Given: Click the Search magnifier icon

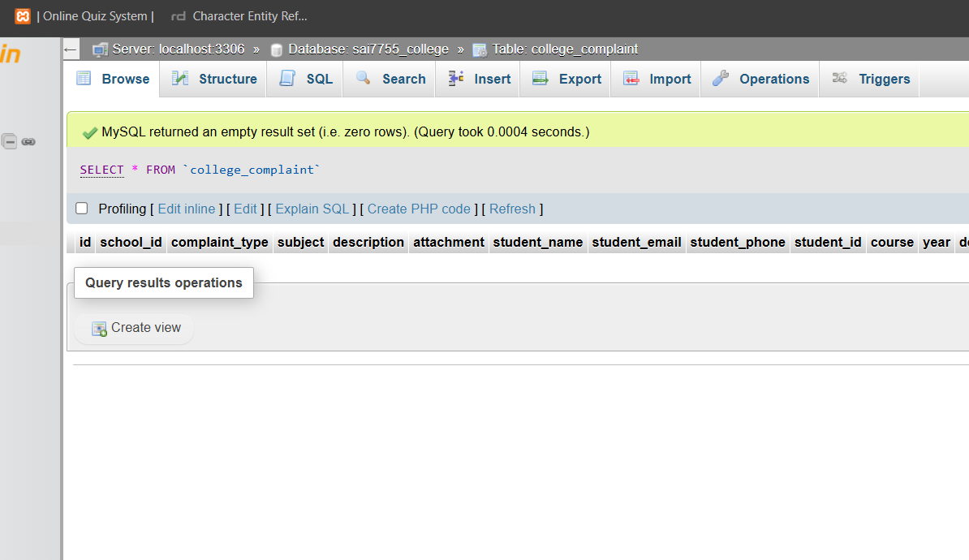Looking at the screenshot, I should (364, 79).
